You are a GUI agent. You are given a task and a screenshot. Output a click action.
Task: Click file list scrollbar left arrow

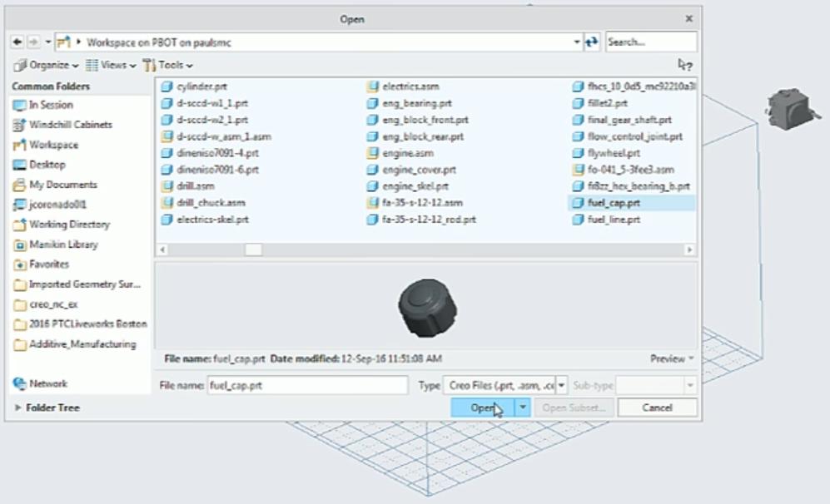pyautogui.click(x=162, y=250)
